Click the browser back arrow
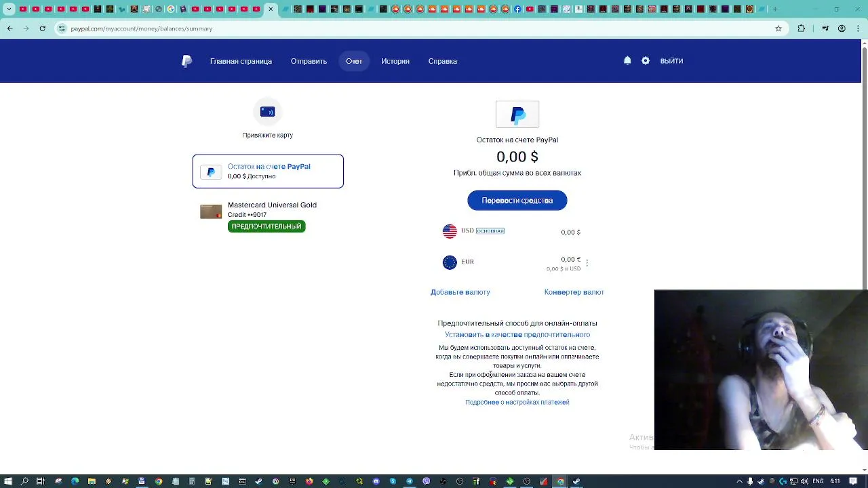 click(9, 28)
